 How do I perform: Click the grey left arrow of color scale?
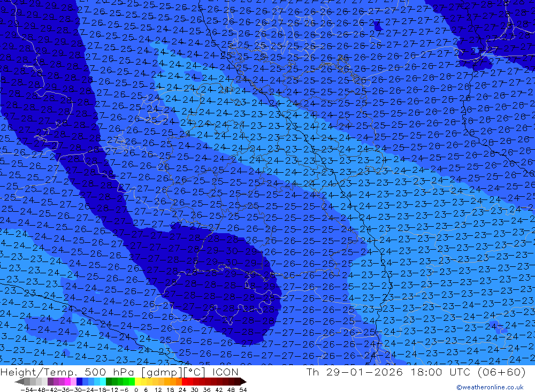coord(19,382)
